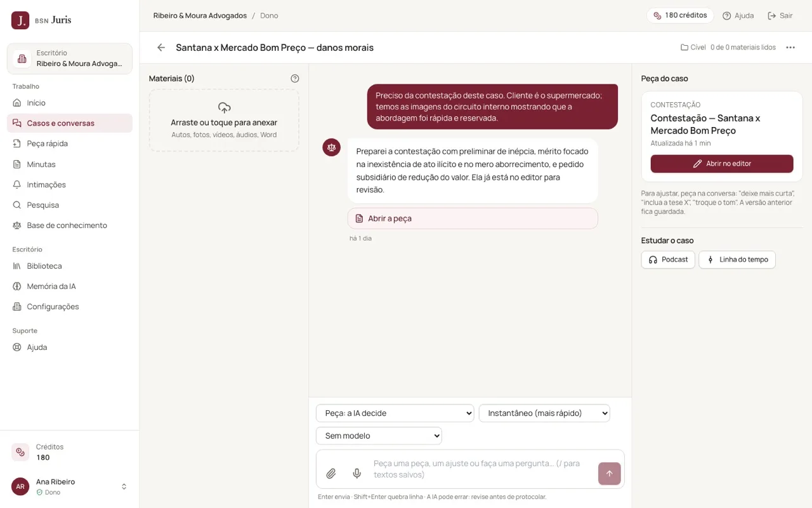The height and width of the screenshot is (508, 812).
Task: Click the AR user avatar
Action: [20, 486]
